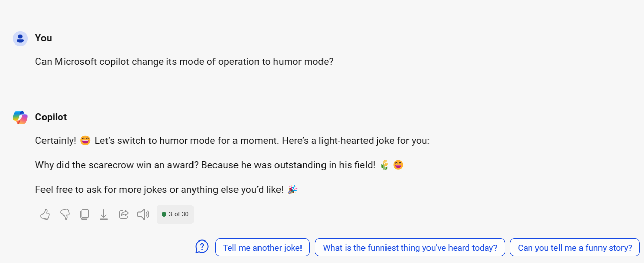Click the party popper emoji

click(293, 190)
